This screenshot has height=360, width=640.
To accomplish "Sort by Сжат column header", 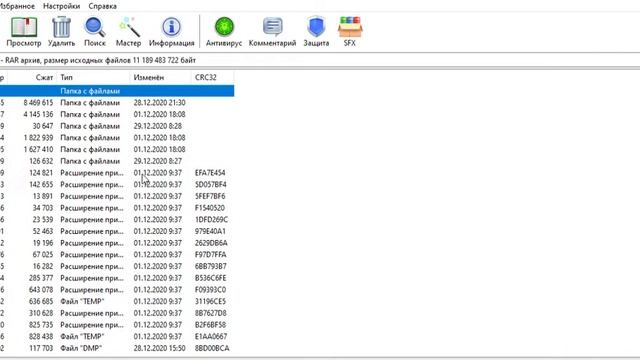I will coord(32,77).
